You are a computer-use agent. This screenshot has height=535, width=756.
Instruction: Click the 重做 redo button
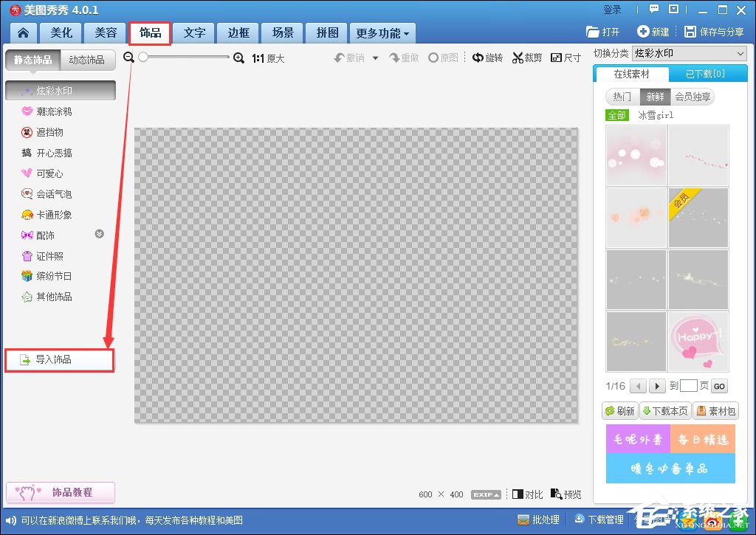[x=404, y=58]
